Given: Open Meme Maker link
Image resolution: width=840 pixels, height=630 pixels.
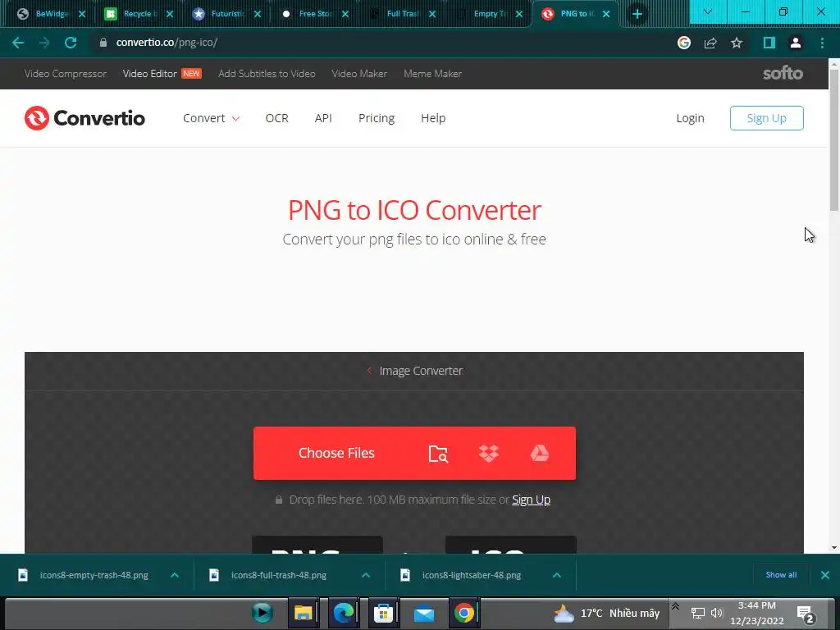Looking at the screenshot, I should pyautogui.click(x=433, y=74).
